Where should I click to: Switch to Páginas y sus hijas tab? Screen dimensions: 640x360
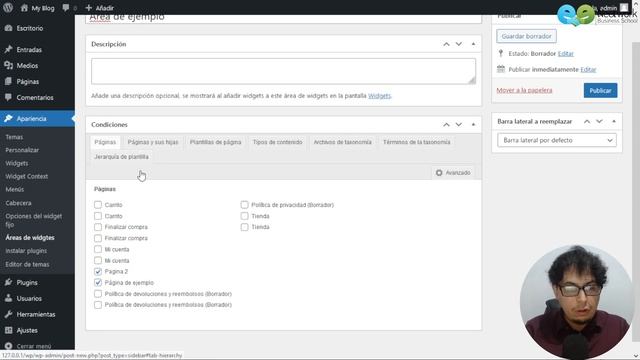[x=153, y=142]
